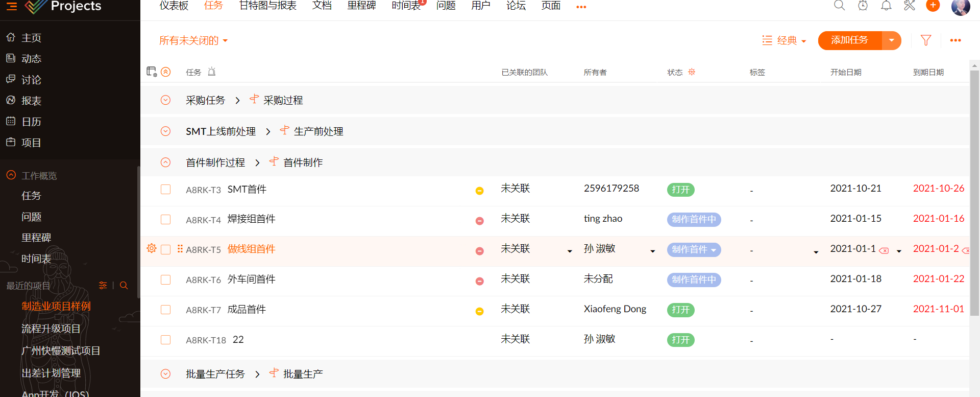Select checkbox for A8RK-T6 外车间首件
980x397 pixels.
(165, 280)
